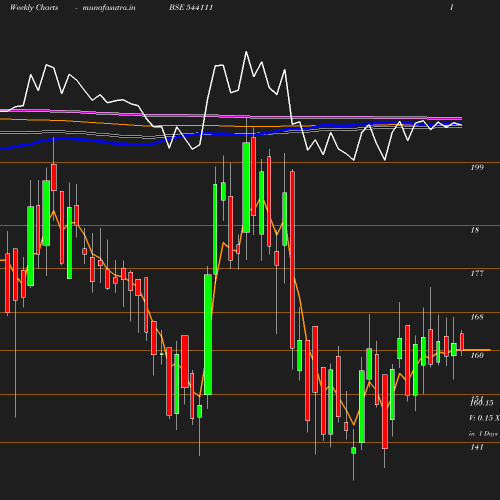Click the 199 price level label

coord(477,167)
